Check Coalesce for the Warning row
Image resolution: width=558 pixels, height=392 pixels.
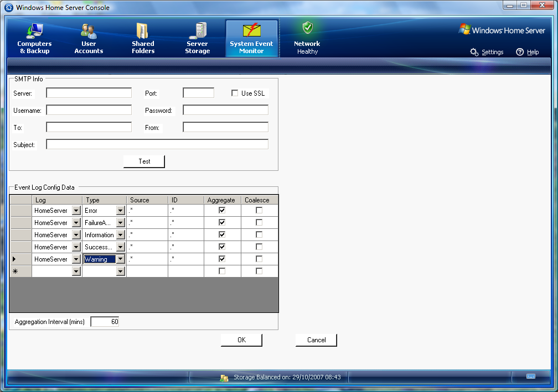pyautogui.click(x=259, y=259)
